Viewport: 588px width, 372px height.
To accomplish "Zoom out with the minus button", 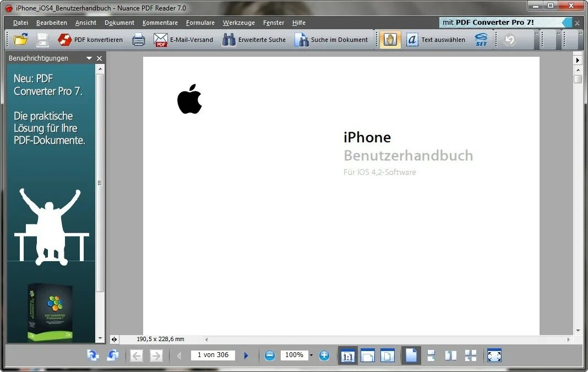I will [269, 355].
